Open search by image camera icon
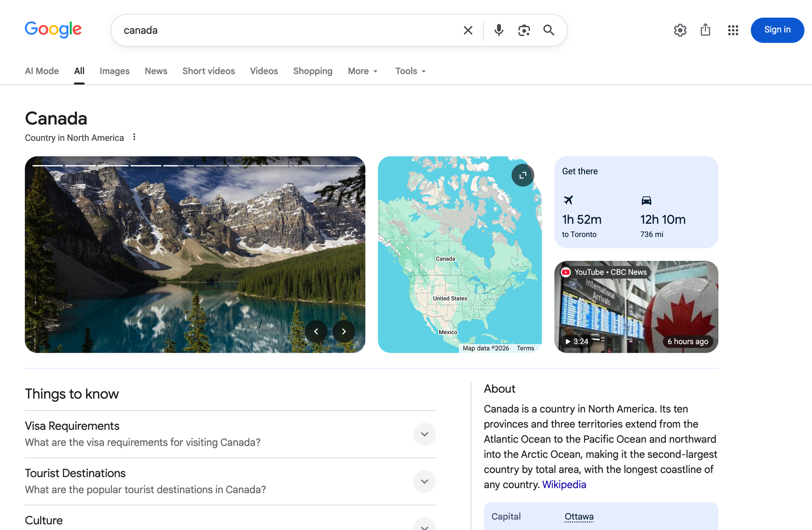The width and height of the screenshot is (812, 530). click(524, 30)
